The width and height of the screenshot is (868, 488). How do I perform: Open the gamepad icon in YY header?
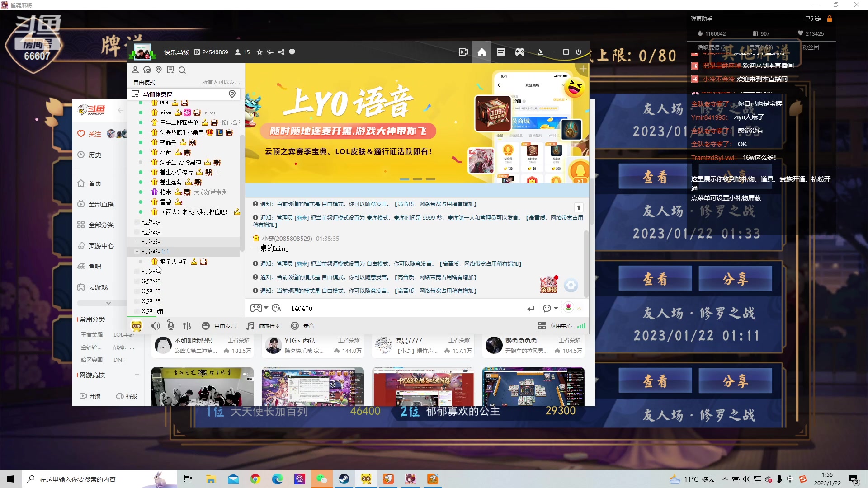click(x=520, y=52)
